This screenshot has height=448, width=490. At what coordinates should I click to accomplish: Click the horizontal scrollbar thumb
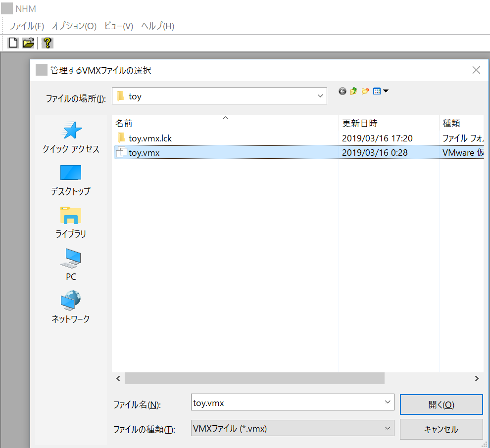[x=254, y=378]
